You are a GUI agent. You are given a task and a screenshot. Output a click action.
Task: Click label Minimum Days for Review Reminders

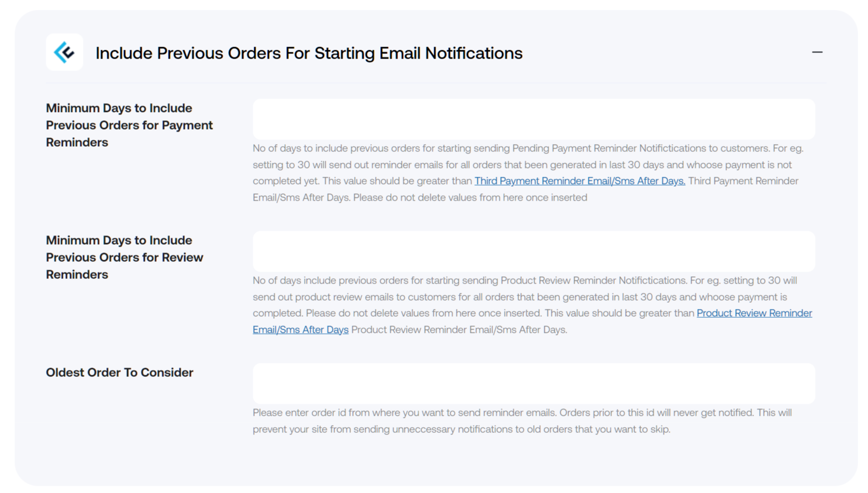click(x=125, y=257)
